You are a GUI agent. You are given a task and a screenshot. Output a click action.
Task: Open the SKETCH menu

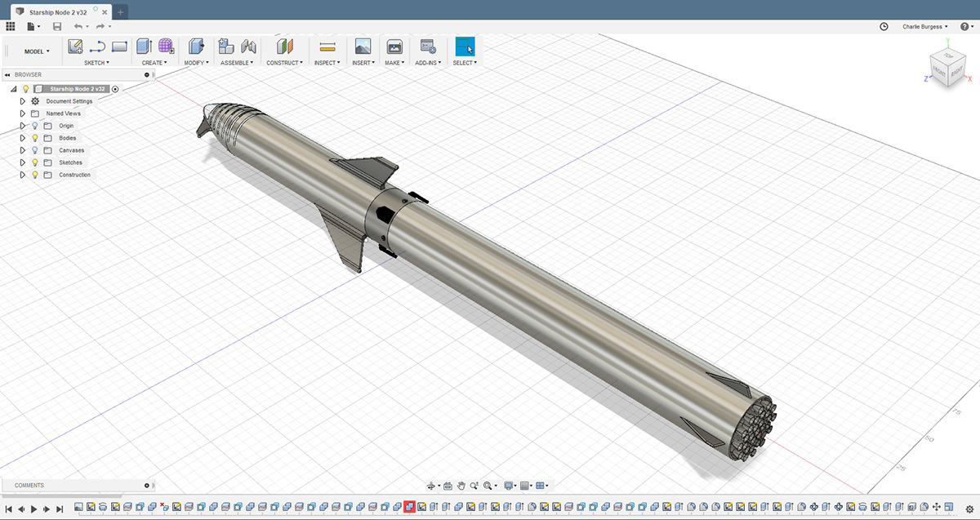(96, 63)
